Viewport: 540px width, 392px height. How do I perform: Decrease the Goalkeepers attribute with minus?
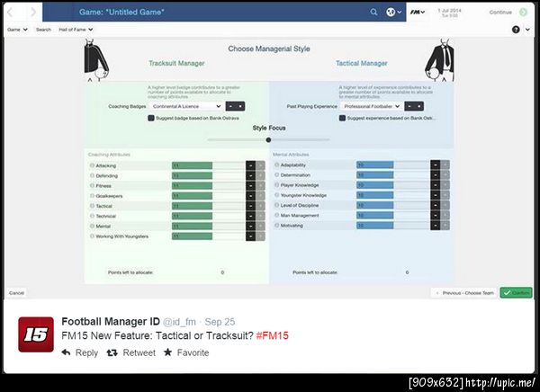pos(251,196)
